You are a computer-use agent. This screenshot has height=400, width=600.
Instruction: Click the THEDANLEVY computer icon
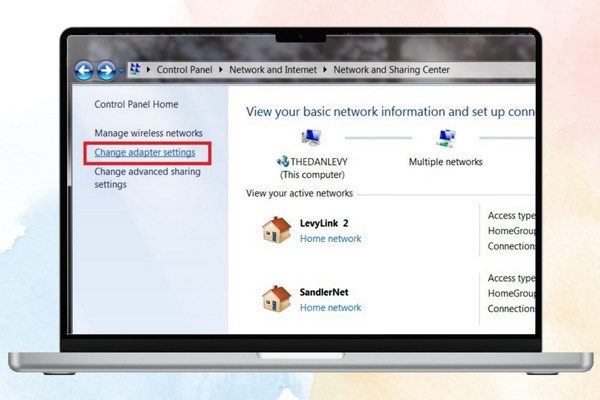click(x=311, y=137)
